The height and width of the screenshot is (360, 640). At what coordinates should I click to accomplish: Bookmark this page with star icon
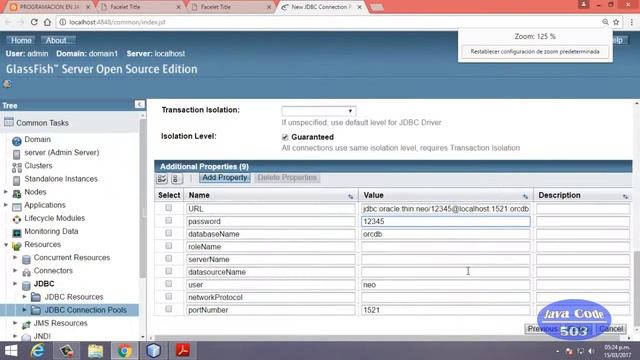point(616,22)
